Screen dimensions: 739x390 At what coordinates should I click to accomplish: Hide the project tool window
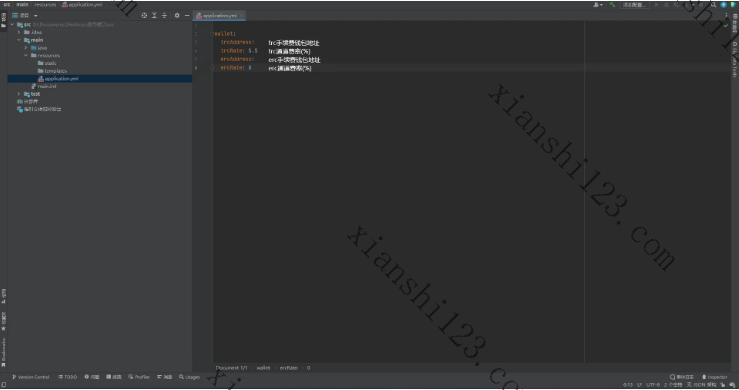187,16
